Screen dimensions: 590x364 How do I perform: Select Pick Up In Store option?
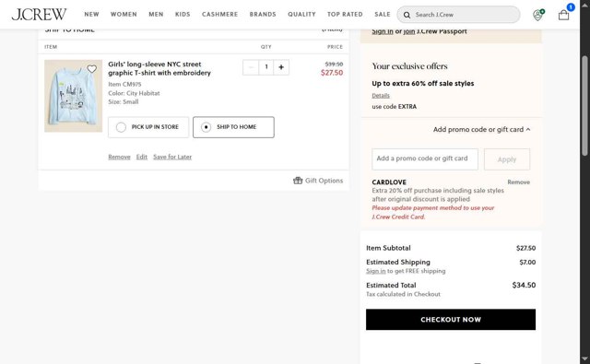coord(148,127)
